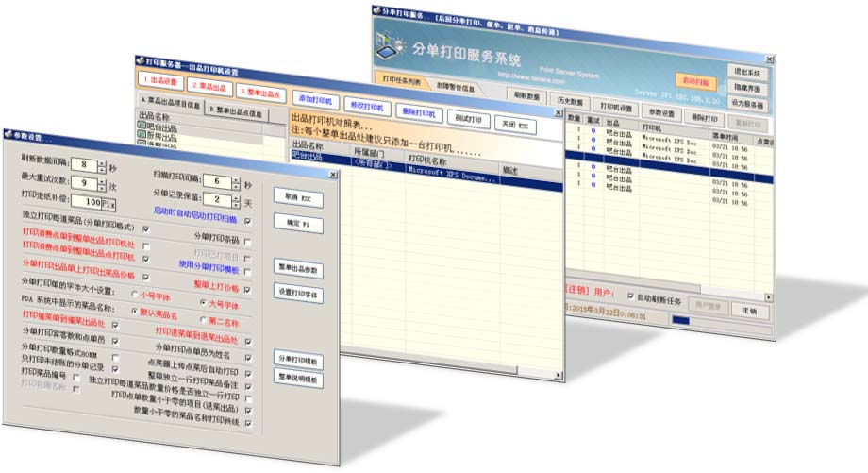Toggle the 自动刷新任务 checkbox
868x473 pixels.
tap(631, 295)
